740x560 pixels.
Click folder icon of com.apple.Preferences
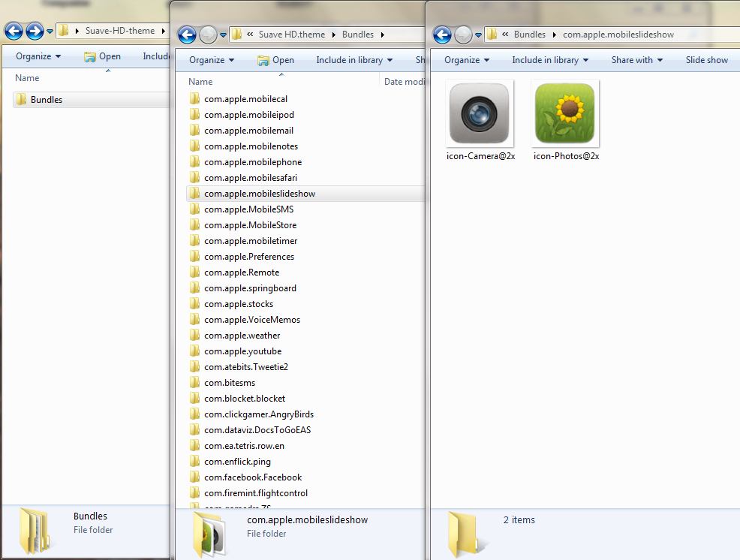click(x=194, y=257)
